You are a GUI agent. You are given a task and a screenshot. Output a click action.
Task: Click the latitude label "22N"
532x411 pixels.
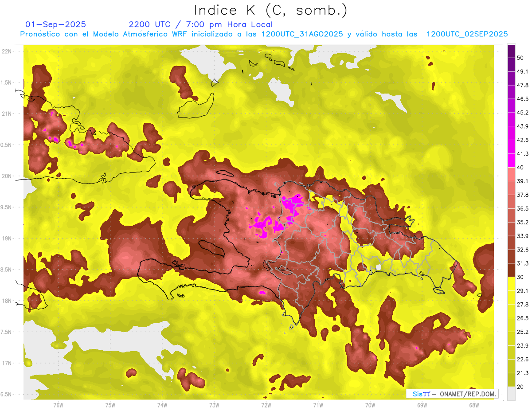(7, 51)
